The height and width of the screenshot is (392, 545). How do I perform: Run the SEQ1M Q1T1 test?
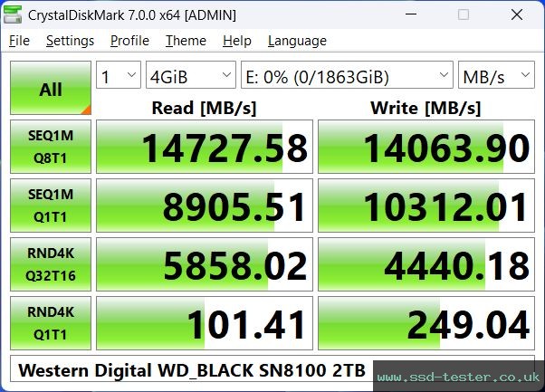(51, 206)
